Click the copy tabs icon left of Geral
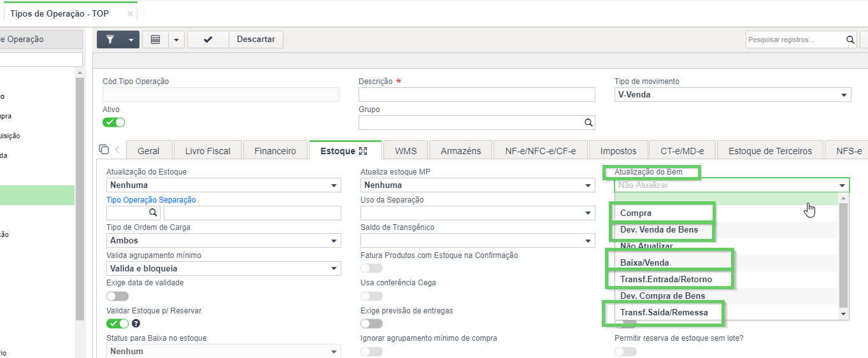Image resolution: width=868 pixels, height=358 pixels. [104, 150]
